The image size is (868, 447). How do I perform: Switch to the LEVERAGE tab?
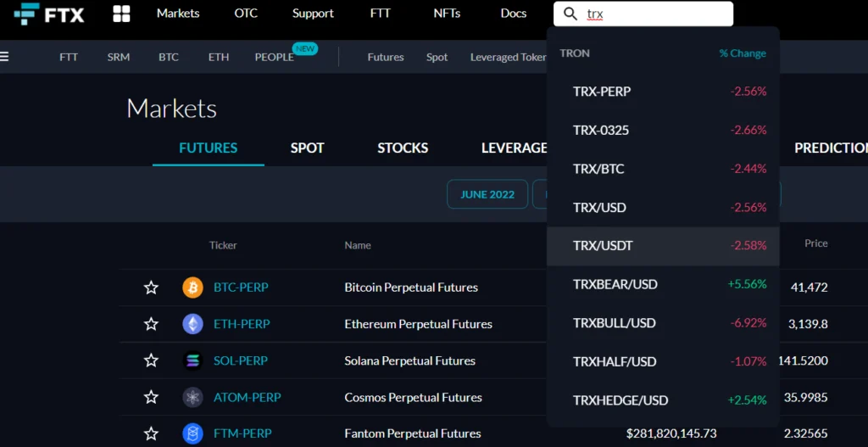click(x=514, y=148)
